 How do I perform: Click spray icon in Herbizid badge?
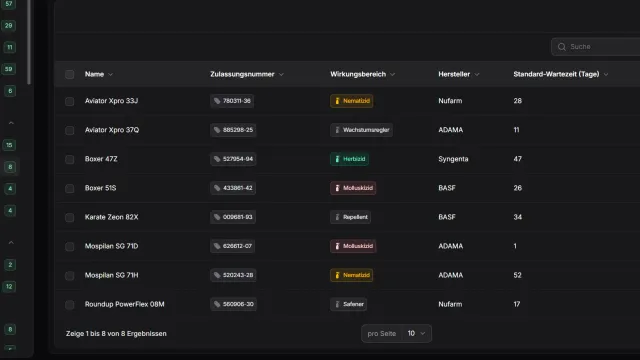click(x=337, y=159)
